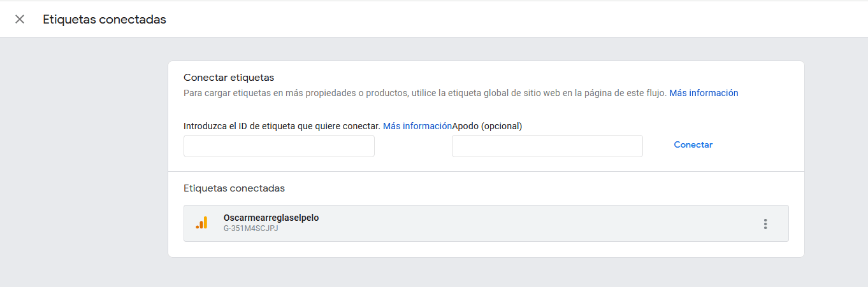Open Más información link beside ID label
This screenshot has width=868, height=287.
(x=417, y=126)
